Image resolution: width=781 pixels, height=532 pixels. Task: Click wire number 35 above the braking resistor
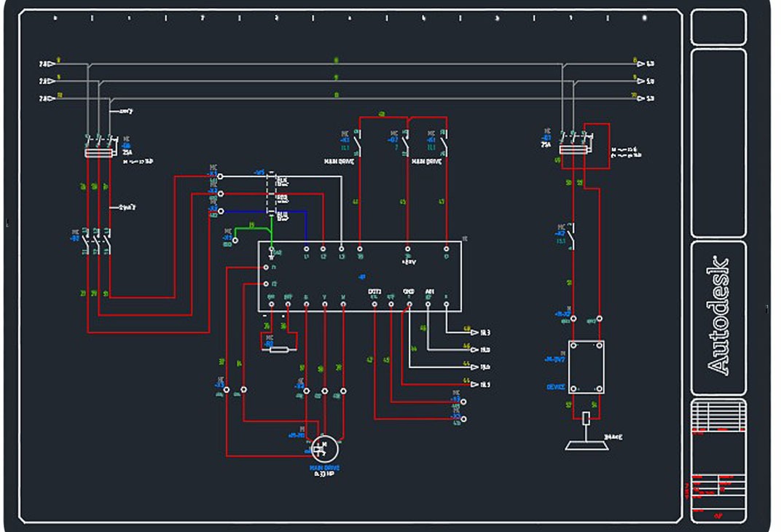[267, 326]
